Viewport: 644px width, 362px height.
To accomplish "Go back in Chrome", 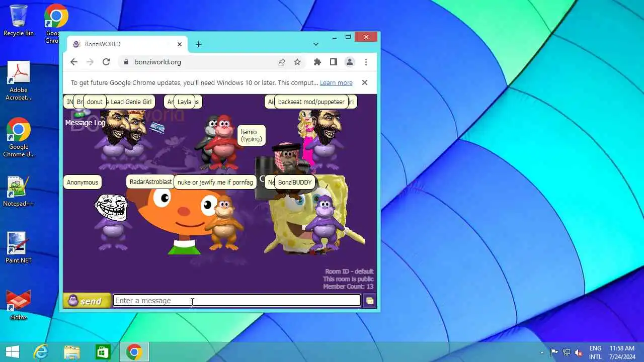I will pos(74,62).
